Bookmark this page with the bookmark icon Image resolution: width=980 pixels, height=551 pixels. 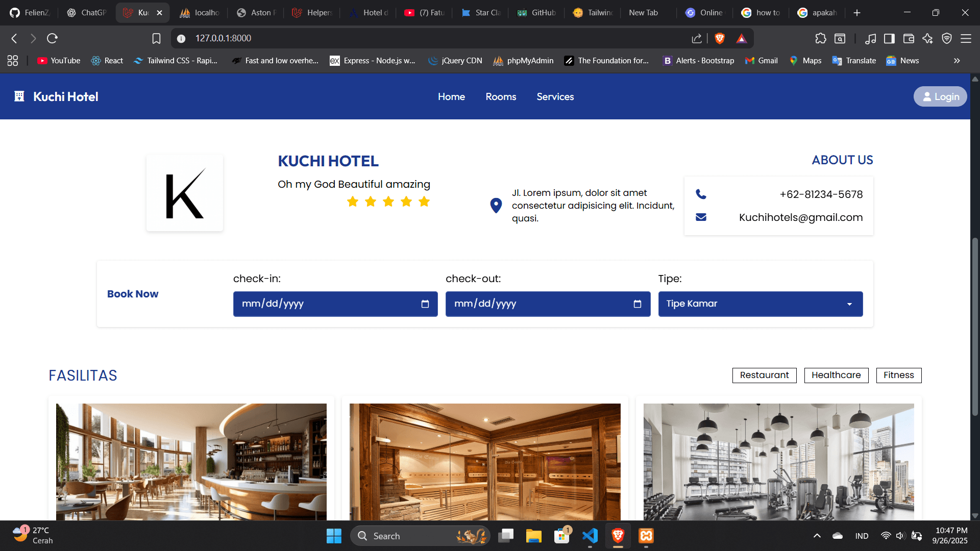[x=156, y=38]
